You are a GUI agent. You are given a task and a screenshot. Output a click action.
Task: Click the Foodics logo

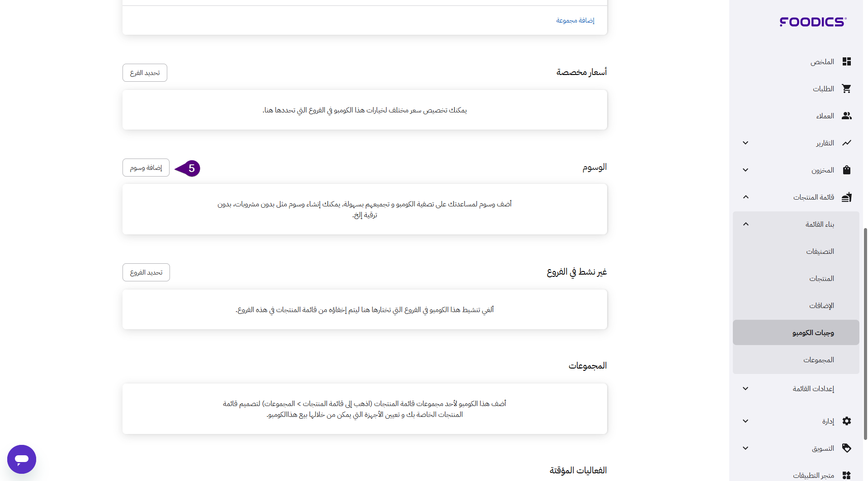[x=813, y=22]
